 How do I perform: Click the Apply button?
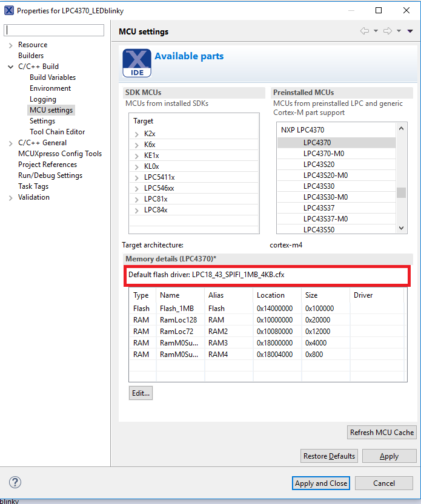coord(389,456)
